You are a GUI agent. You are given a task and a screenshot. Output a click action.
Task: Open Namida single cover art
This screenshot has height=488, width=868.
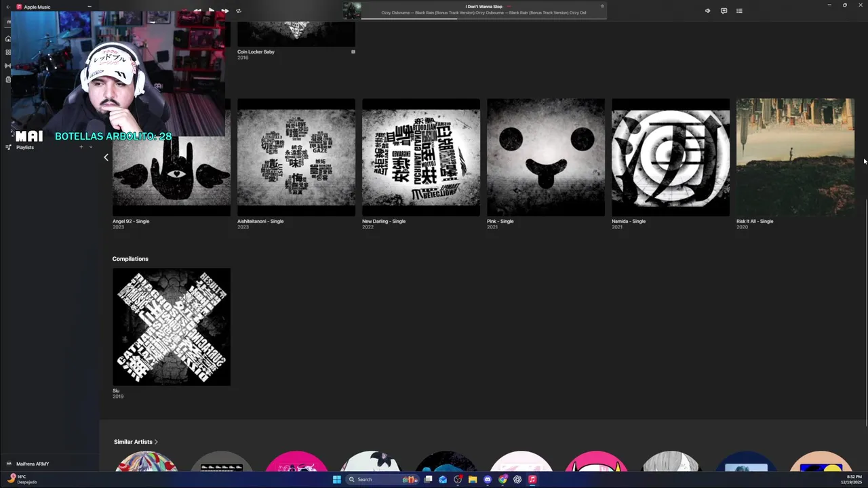point(671,157)
